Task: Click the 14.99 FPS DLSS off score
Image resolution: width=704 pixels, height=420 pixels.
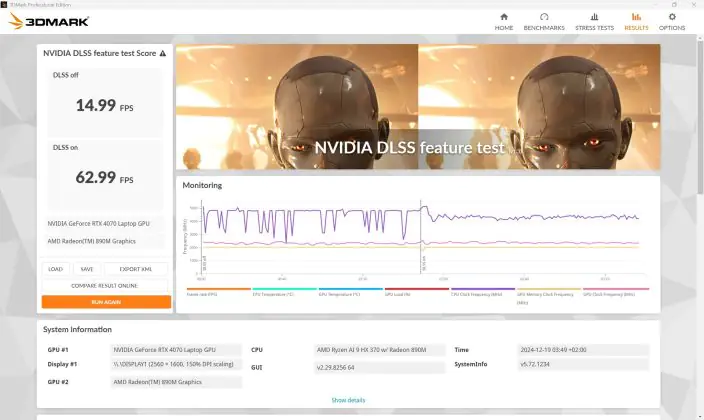Action: (x=105, y=106)
